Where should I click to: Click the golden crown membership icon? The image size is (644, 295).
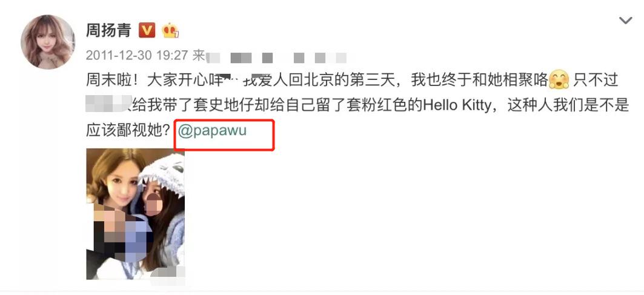[170, 30]
